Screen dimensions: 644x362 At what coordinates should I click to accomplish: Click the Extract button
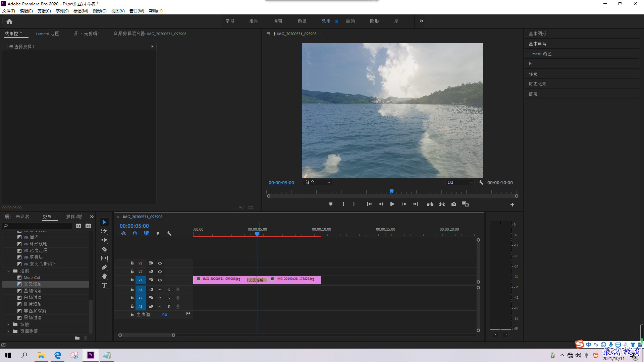442,204
